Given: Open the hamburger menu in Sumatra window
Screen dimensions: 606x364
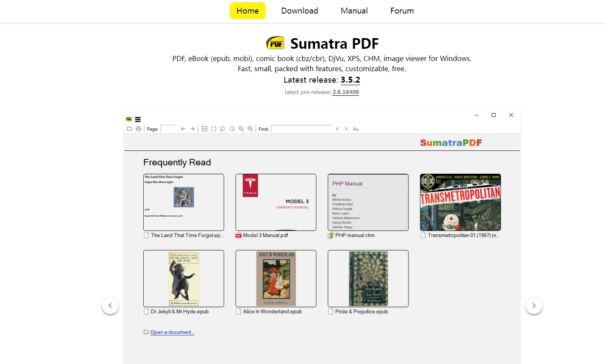Looking at the screenshot, I should (138, 119).
